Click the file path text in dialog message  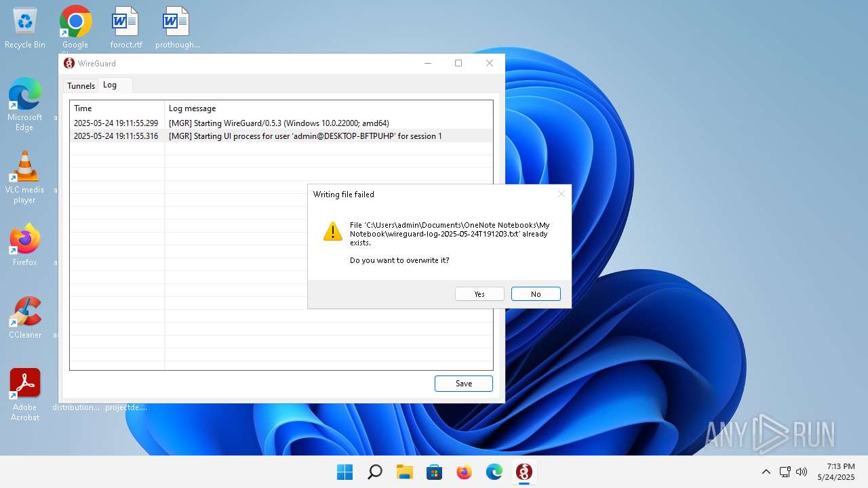coord(450,234)
